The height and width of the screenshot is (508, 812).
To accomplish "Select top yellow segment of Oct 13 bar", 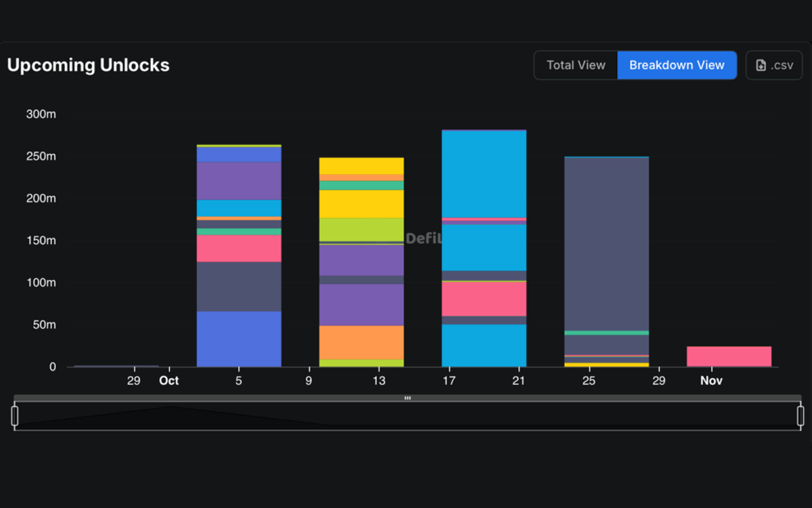I will [x=361, y=165].
